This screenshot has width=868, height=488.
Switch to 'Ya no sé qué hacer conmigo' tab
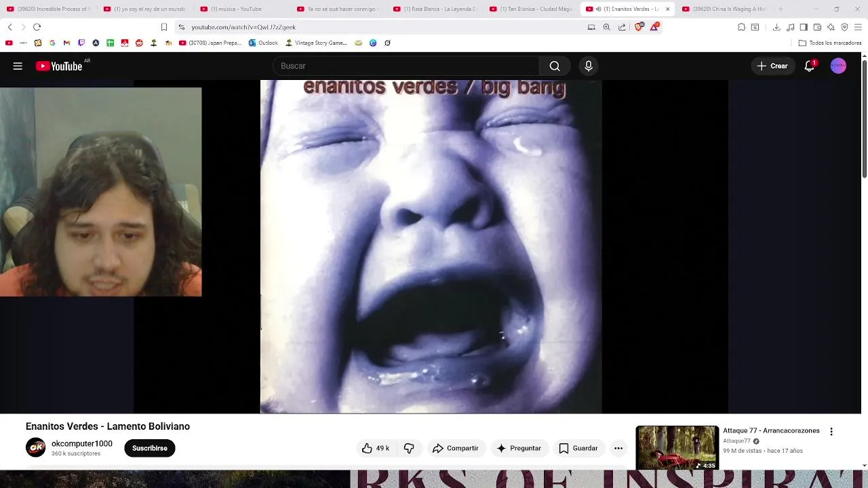tap(339, 9)
